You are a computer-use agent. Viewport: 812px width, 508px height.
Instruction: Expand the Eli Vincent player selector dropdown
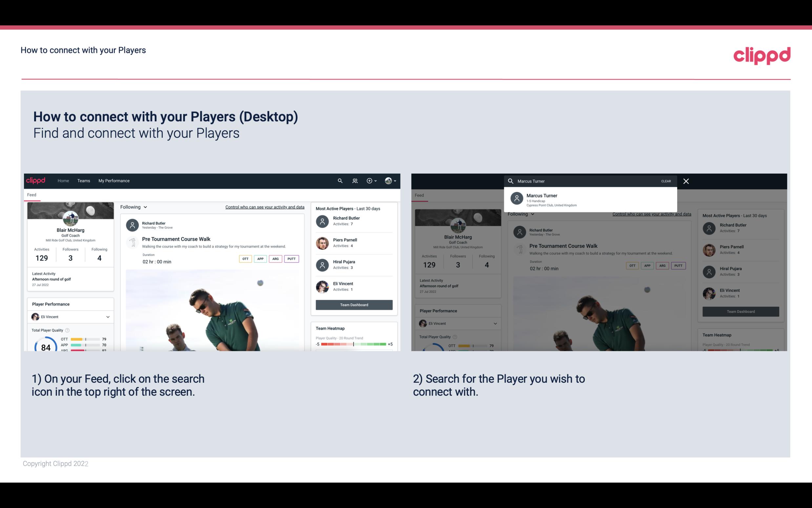click(108, 317)
